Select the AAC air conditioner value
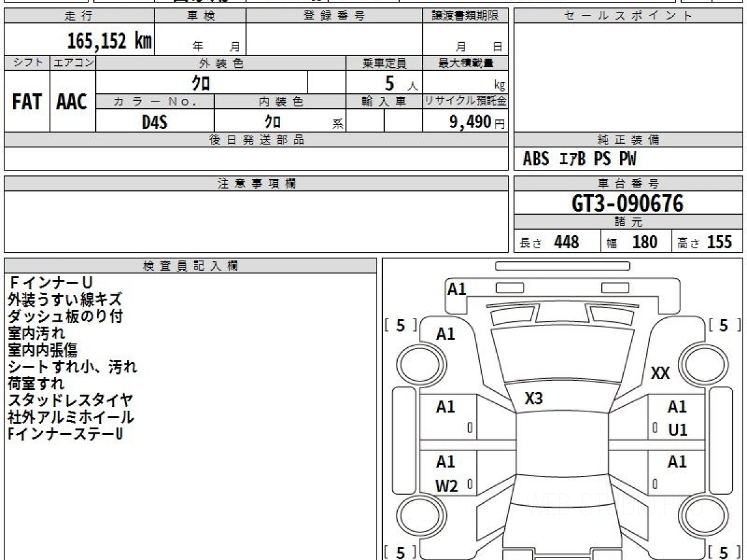Image resolution: width=747 pixels, height=560 pixels. [x=73, y=101]
